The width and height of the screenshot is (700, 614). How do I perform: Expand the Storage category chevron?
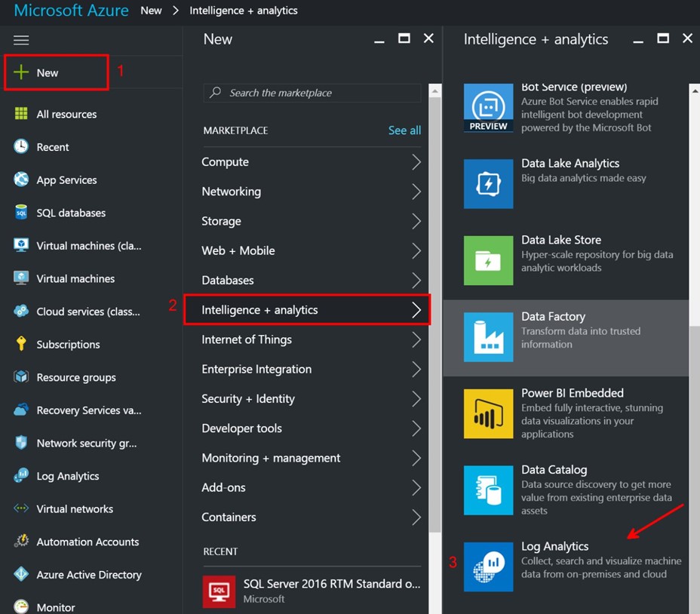coord(416,221)
